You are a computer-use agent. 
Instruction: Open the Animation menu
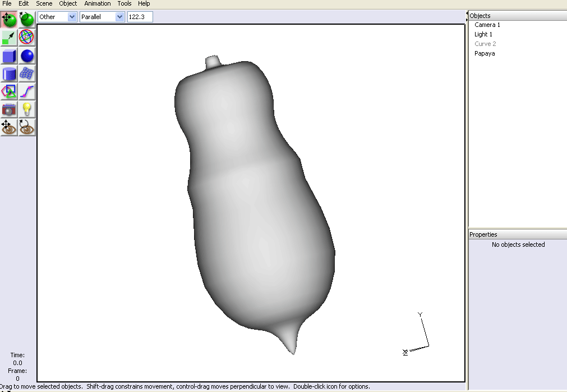tap(98, 3)
